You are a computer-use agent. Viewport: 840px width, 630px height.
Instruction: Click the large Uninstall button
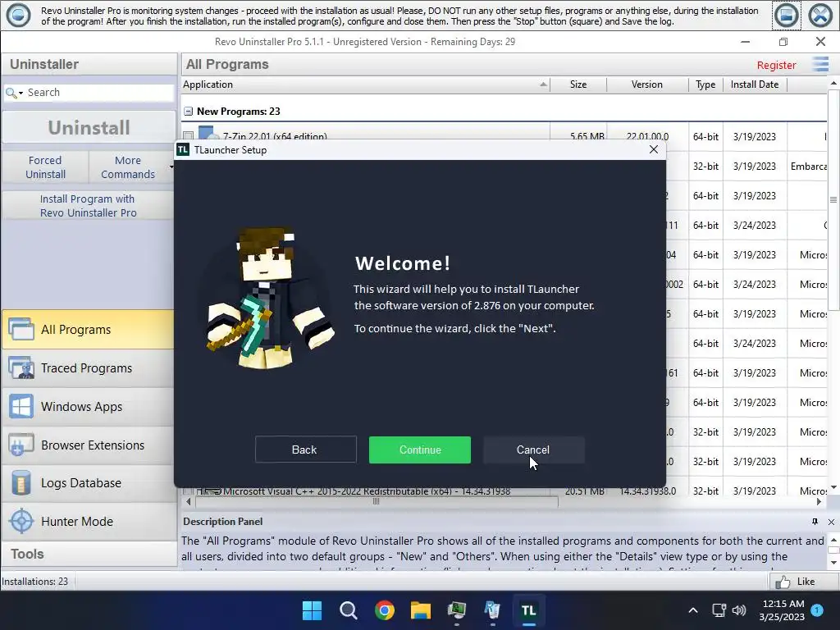[89, 127]
